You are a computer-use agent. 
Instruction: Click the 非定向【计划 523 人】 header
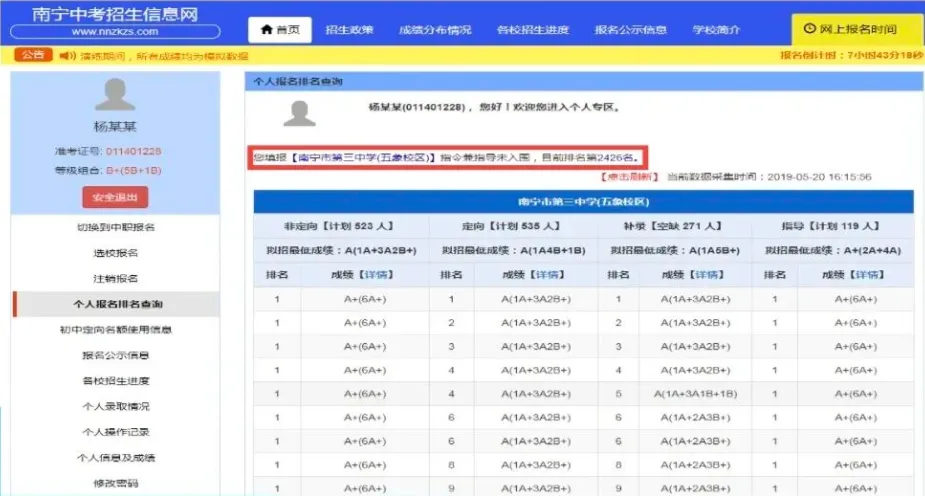pyautogui.click(x=342, y=226)
